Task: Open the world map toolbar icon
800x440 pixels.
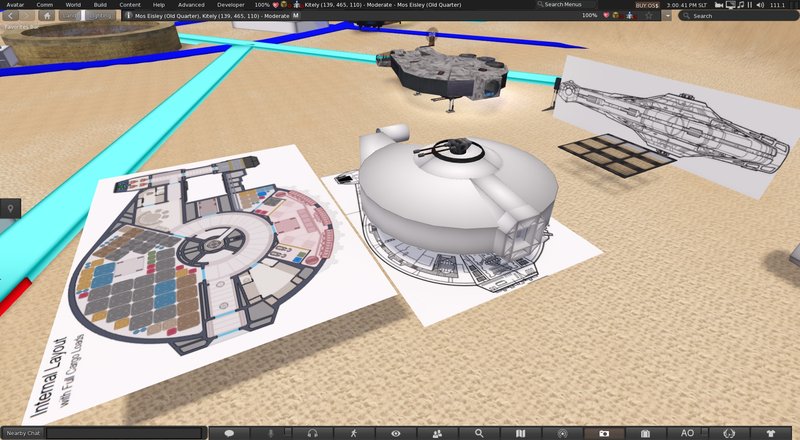Action: tap(520, 433)
